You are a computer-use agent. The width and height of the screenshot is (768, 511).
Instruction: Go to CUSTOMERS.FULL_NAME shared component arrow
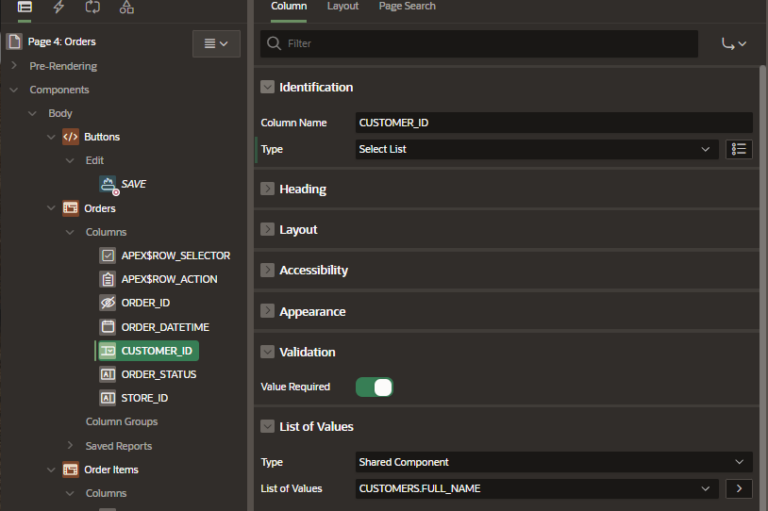pyautogui.click(x=739, y=489)
